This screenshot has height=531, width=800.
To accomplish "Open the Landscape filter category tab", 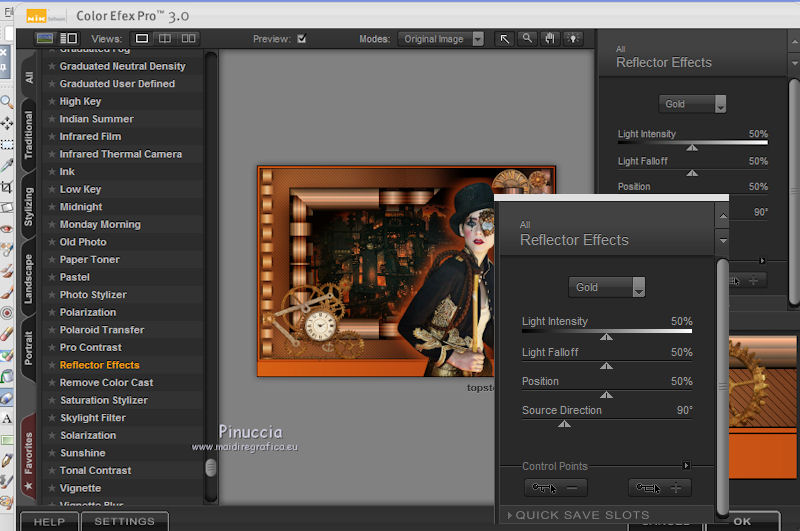I will click(28, 279).
